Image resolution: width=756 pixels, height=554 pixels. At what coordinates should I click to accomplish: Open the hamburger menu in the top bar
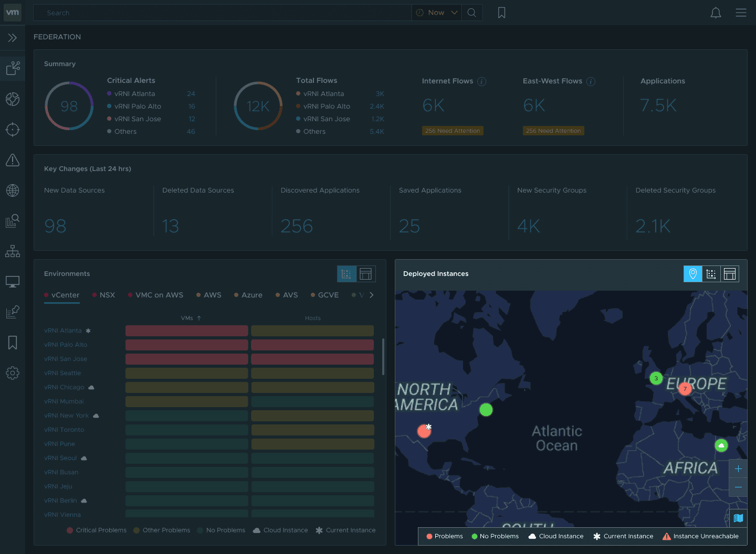click(741, 13)
